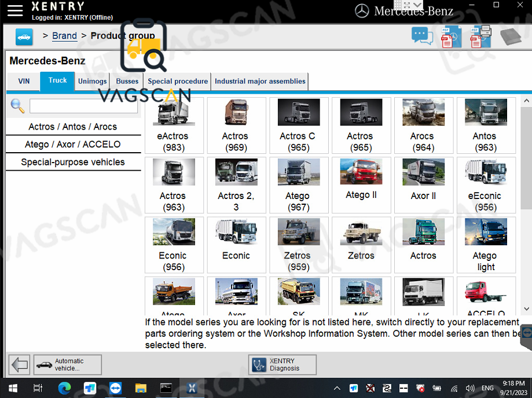
Task: Open the XENTRY hamburger menu
Action: coord(15,10)
